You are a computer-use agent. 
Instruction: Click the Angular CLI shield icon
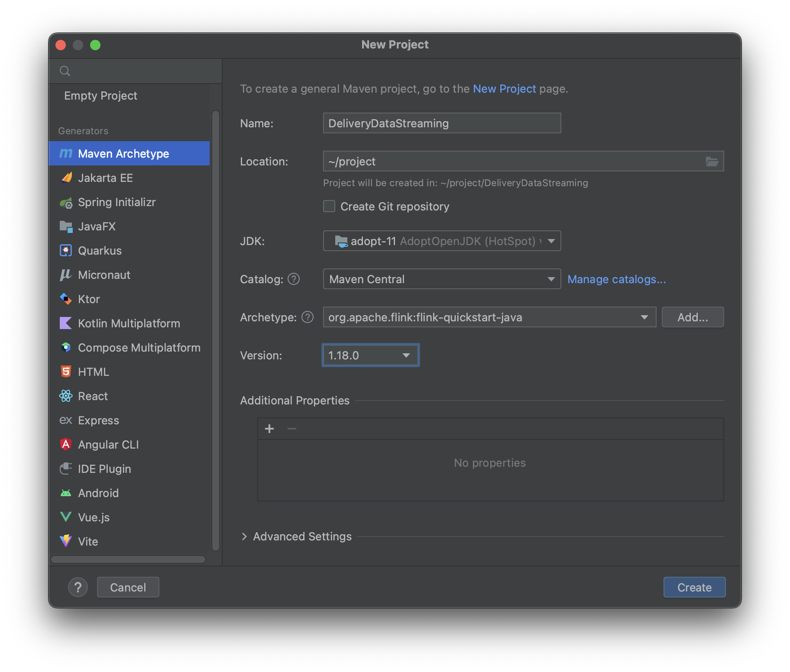pyautogui.click(x=66, y=444)
